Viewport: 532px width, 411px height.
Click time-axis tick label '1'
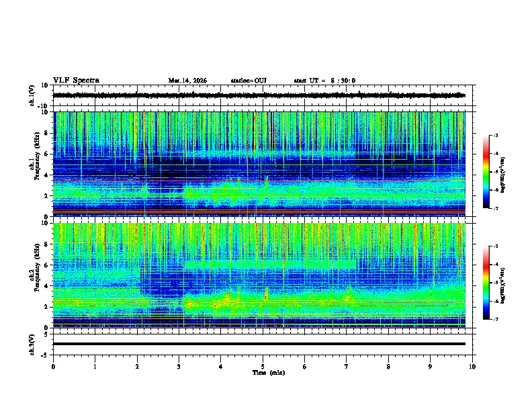click(95, 367)
